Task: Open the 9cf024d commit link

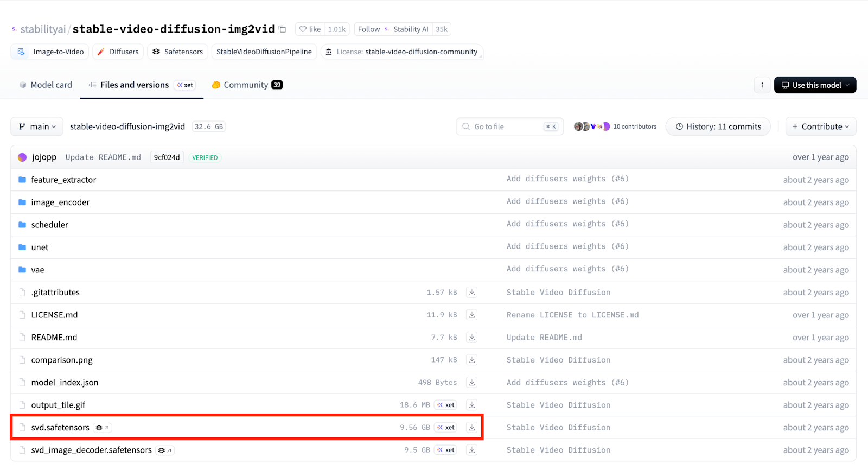Action: coord(167,157)
